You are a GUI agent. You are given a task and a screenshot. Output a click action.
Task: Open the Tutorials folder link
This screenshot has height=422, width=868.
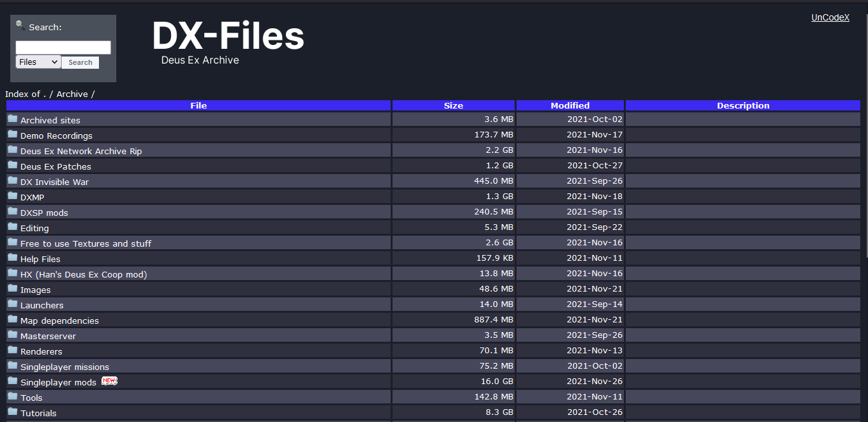[39, 413]
